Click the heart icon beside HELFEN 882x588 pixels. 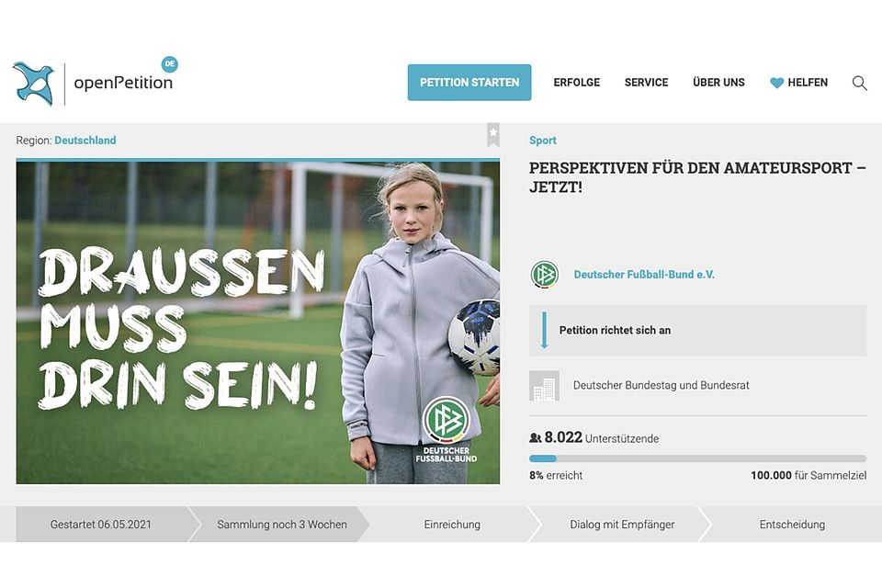pyautogui.click(x=777, y=83)
